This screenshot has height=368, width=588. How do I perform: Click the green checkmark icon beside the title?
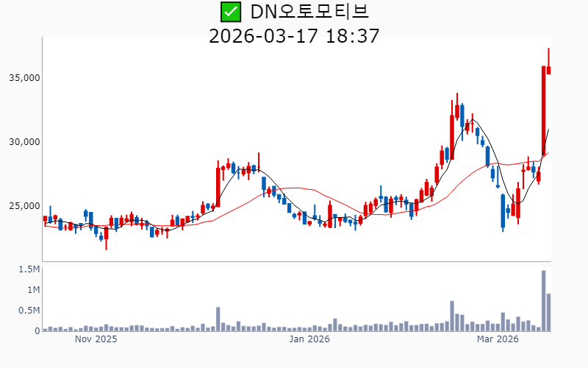click(x=231, y=12)
